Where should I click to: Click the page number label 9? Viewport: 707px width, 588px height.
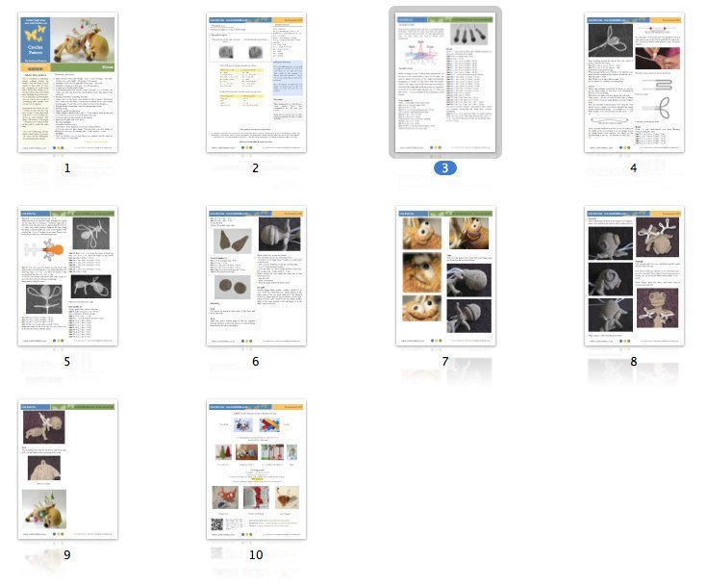pyautogui.click(x=67, y=554)
